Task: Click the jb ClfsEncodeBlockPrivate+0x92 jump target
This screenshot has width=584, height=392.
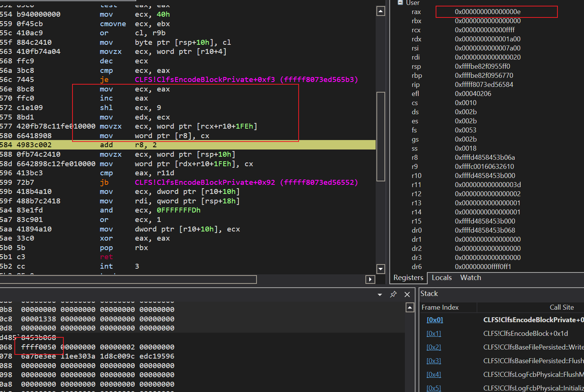Action: (x=246, y=182)
